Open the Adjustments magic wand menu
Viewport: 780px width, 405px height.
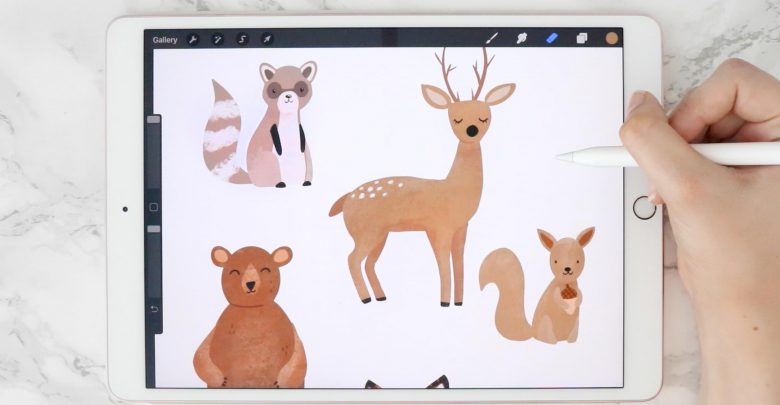[x=217, y=39]
